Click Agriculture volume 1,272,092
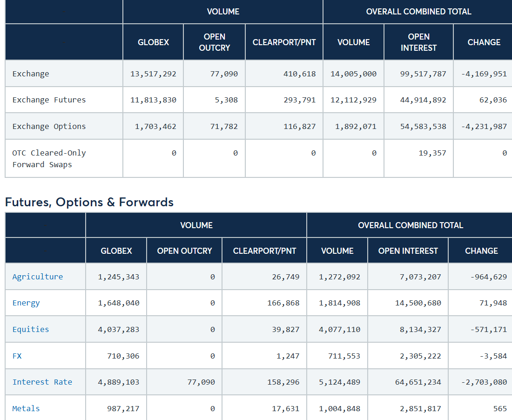 point(340,277)
